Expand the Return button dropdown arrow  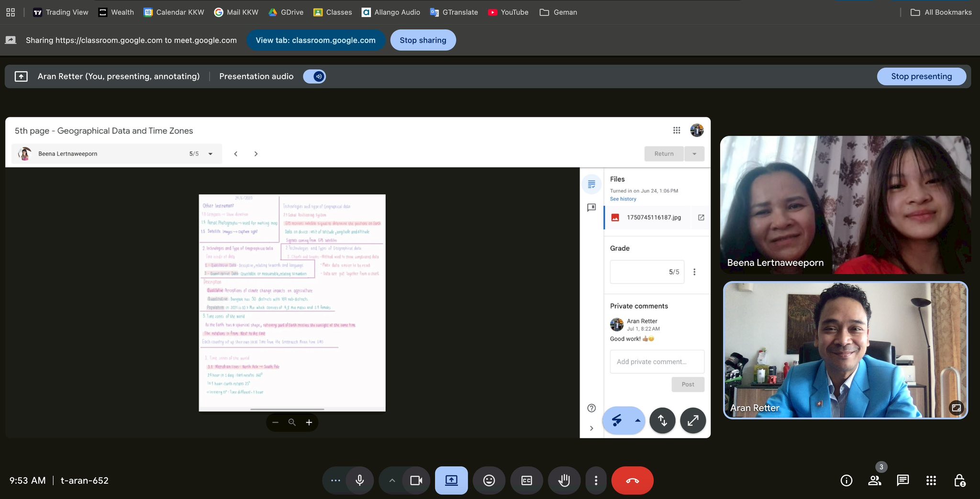click(x=694, y=154)
